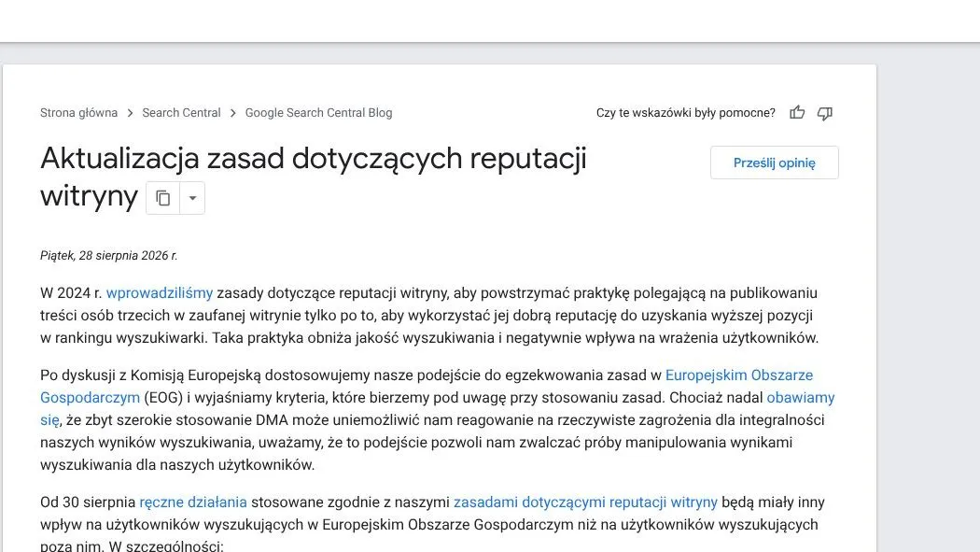
Task: Open the Strona główna breadcrumb
Action: [78, 112]
